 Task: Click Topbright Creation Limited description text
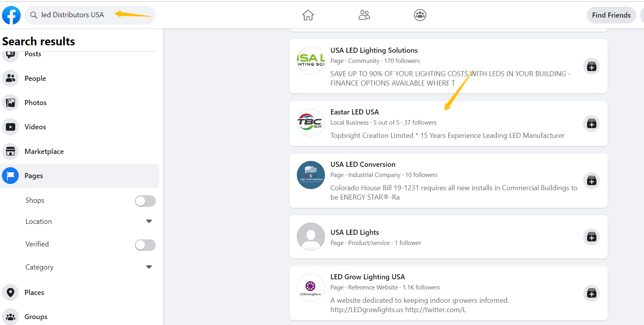point(447,136)
